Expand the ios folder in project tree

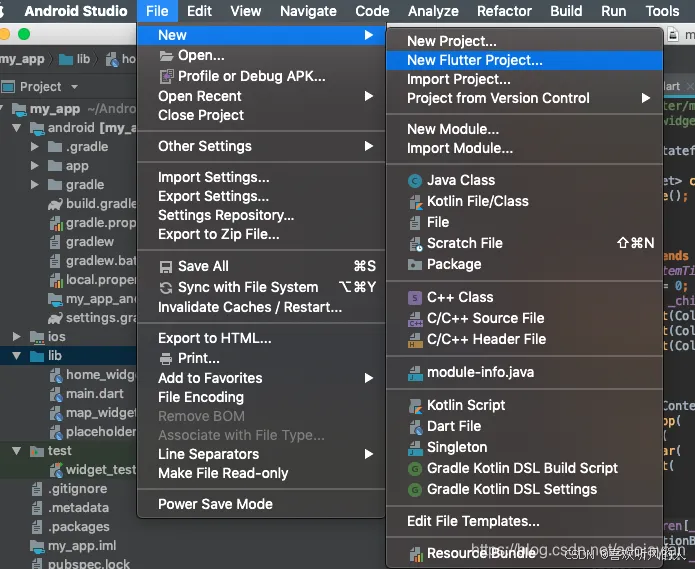(x=16, y=336)
